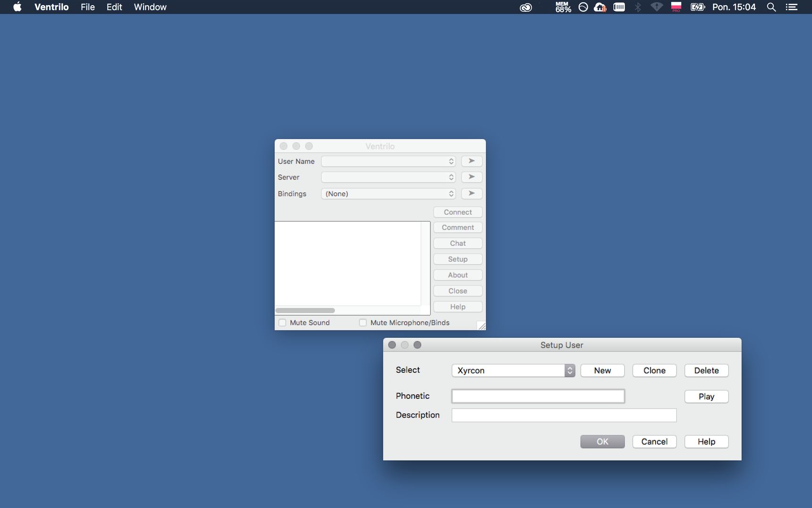
Task: Click the Setup button in Ventrilo
Action: point(458,259)
